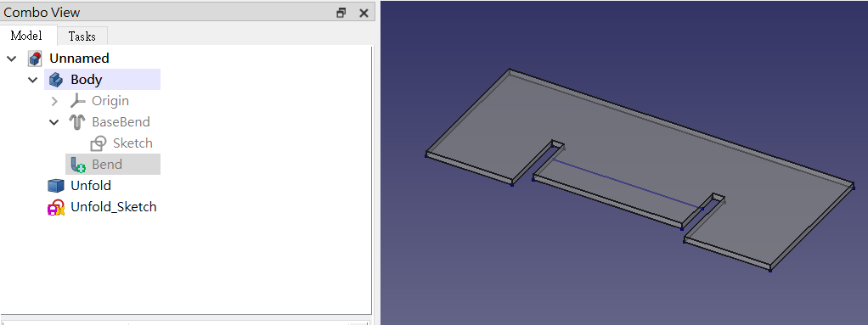Close the Combo View panel
Image resolution: width=868 pixels, height=325 pixels.
pyautogui.click(x=364, y=13)
